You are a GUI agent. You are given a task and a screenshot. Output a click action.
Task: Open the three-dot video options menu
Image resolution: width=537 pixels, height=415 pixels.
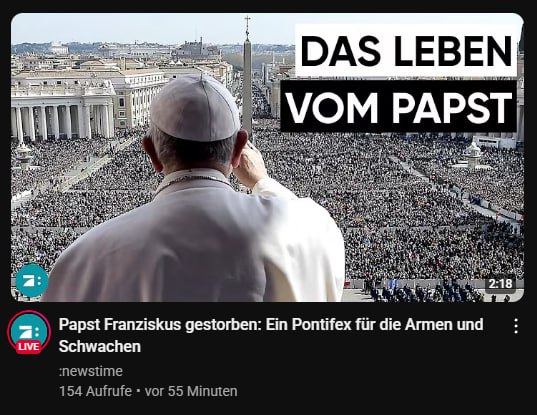pos(516,326)
